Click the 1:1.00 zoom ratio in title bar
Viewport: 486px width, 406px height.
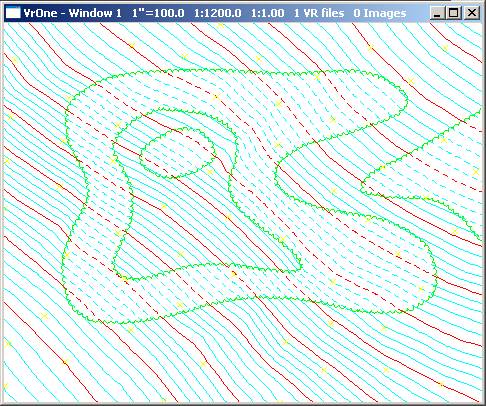(x=268, y=13)
